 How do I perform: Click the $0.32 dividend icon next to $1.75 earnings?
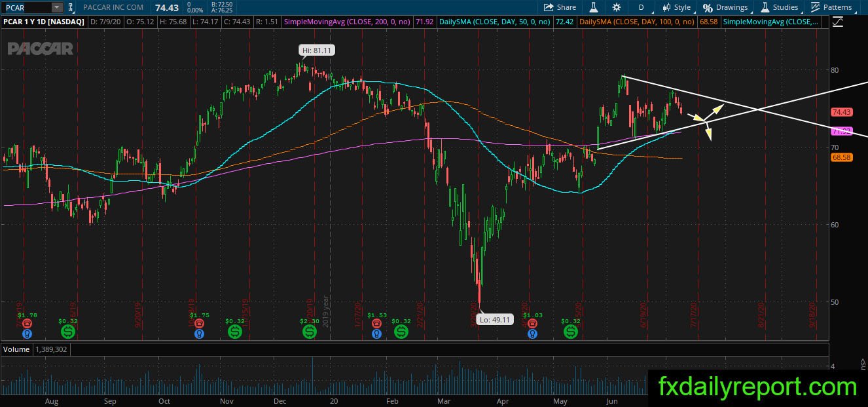tap(235, 332)
